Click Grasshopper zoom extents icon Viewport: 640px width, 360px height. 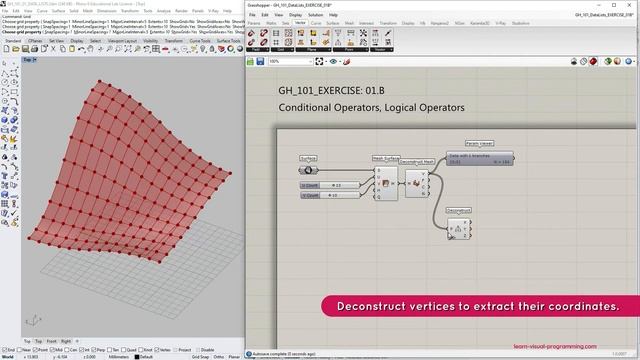[x=319, y=62]
